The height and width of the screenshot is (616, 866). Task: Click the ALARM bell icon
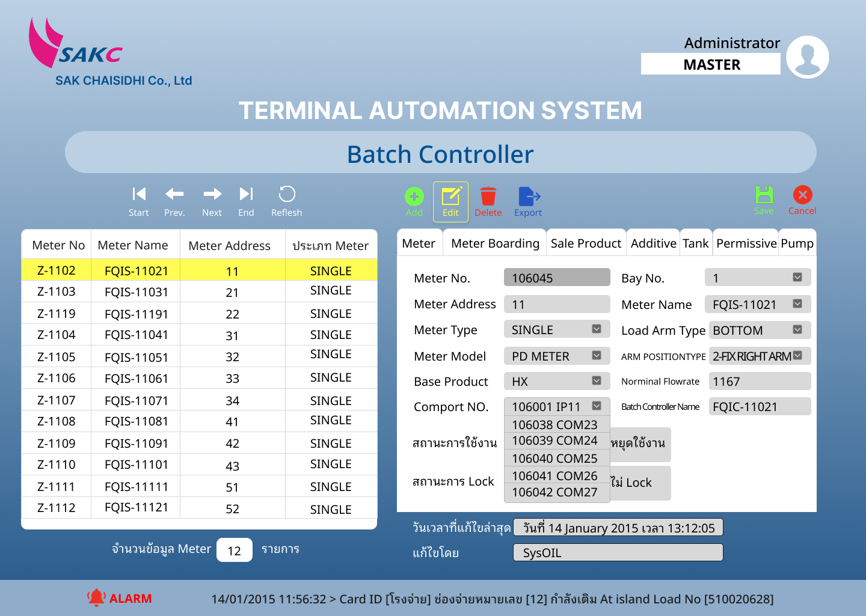point(96,597)
